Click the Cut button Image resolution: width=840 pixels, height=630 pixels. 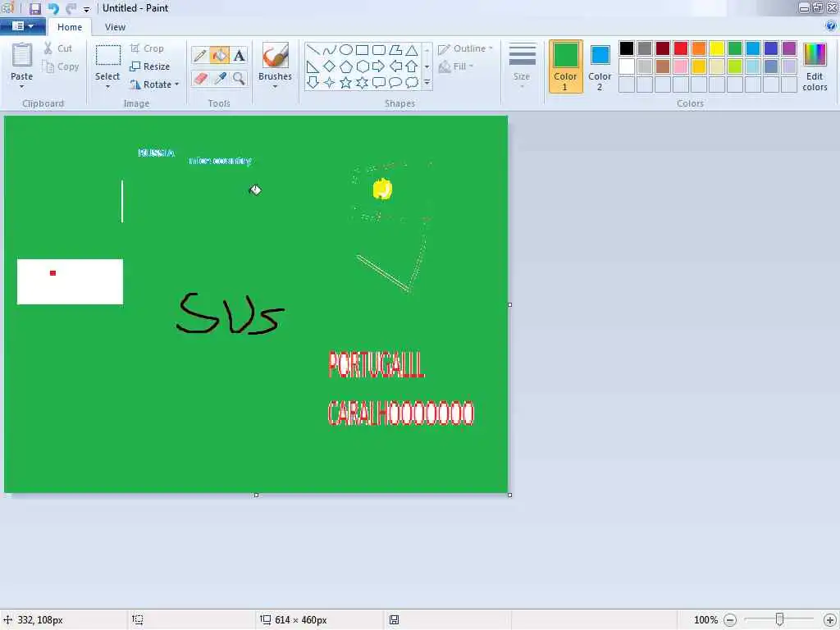[x=58, y=48]
